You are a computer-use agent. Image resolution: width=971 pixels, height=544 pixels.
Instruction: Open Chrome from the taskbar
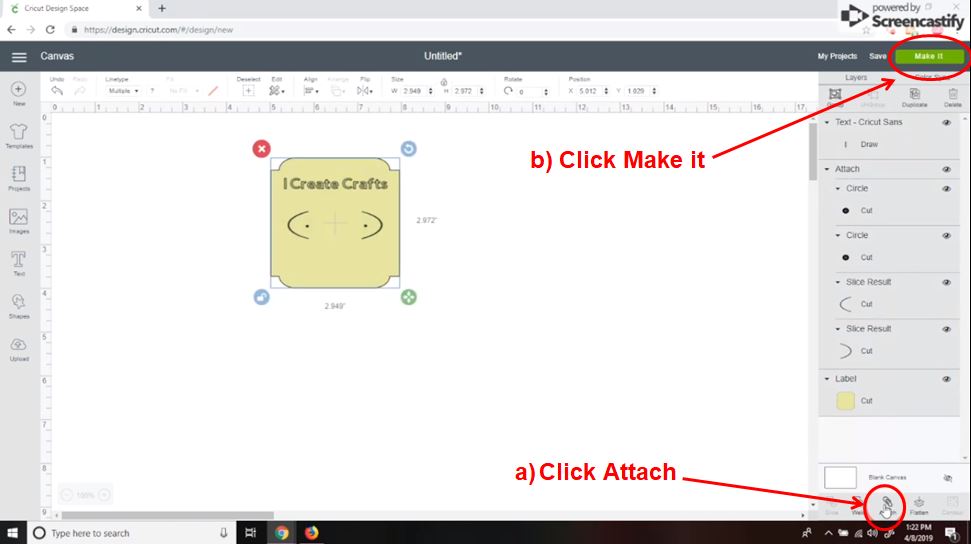pyautogui.click(x=282, y=533)
